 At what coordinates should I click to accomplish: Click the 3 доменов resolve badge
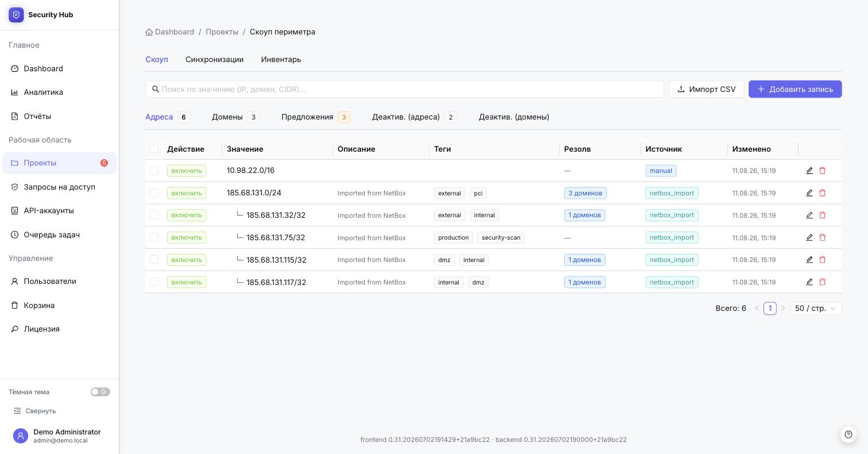585,193
